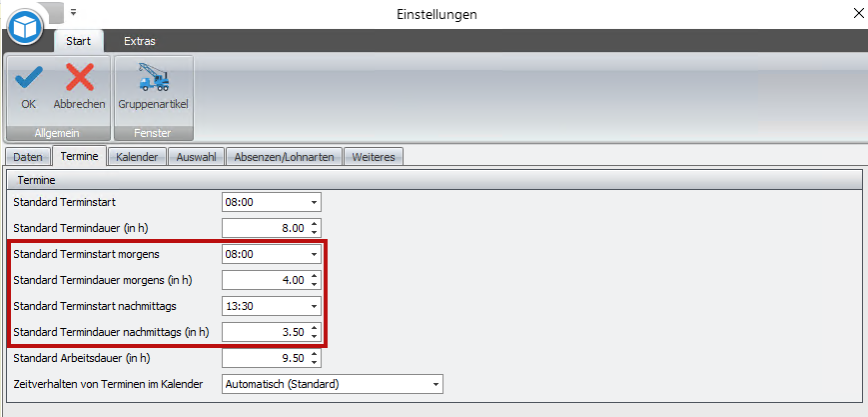The image size is (868, 417).
Task: Increase Standard Termindauer value with up arrow
Action: tap(315, 224)
